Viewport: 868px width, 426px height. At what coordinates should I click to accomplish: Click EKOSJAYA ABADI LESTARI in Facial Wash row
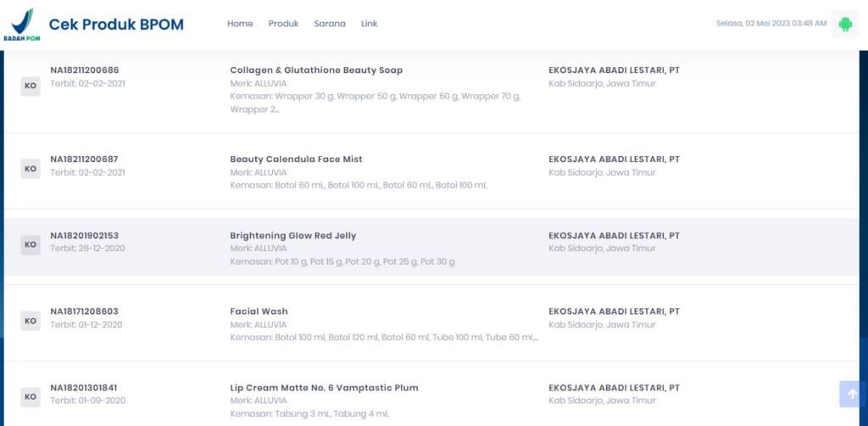[x=614, y=311]
